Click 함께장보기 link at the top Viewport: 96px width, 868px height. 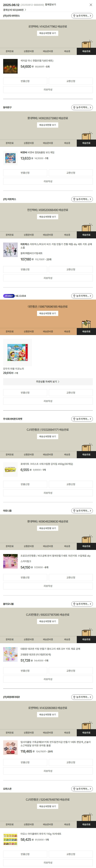pyautogui.click(x=50, y=5)
